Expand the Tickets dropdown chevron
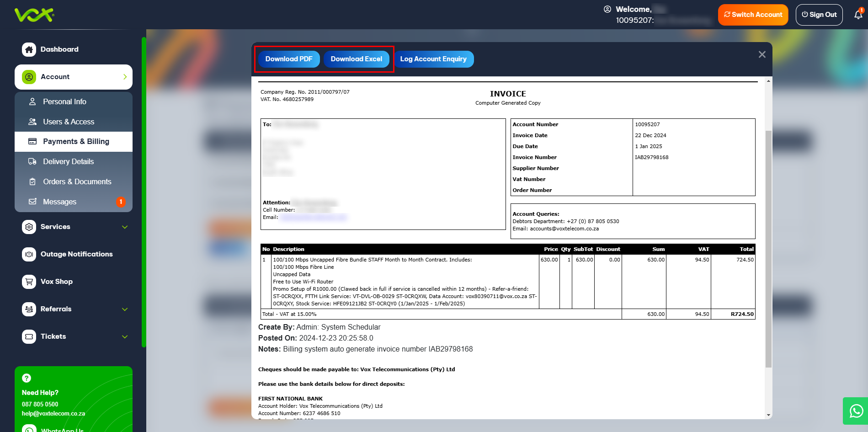 [x=125, y=337]
